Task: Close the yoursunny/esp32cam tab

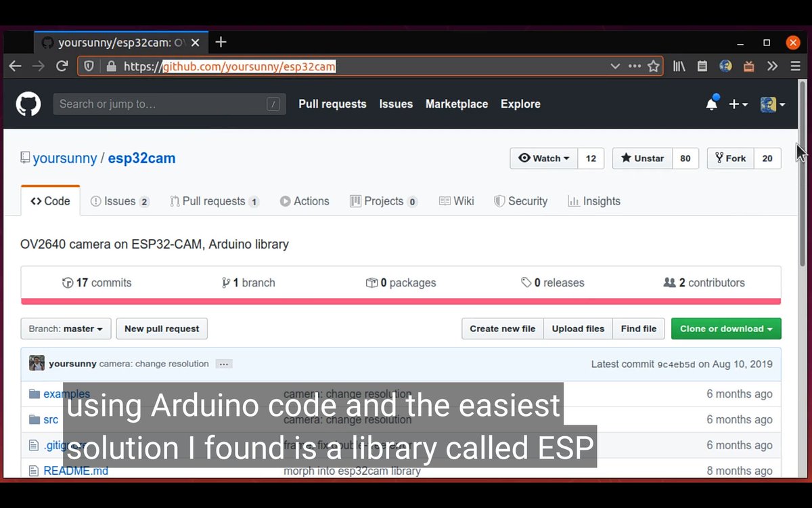Action: click(196, 43)
